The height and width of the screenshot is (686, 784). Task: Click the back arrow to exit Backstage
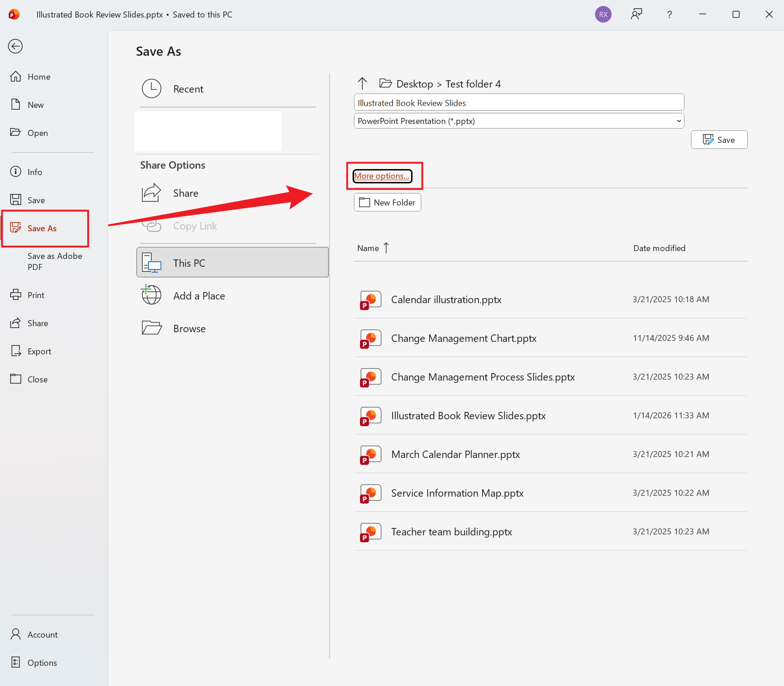(x=15, y=46)
